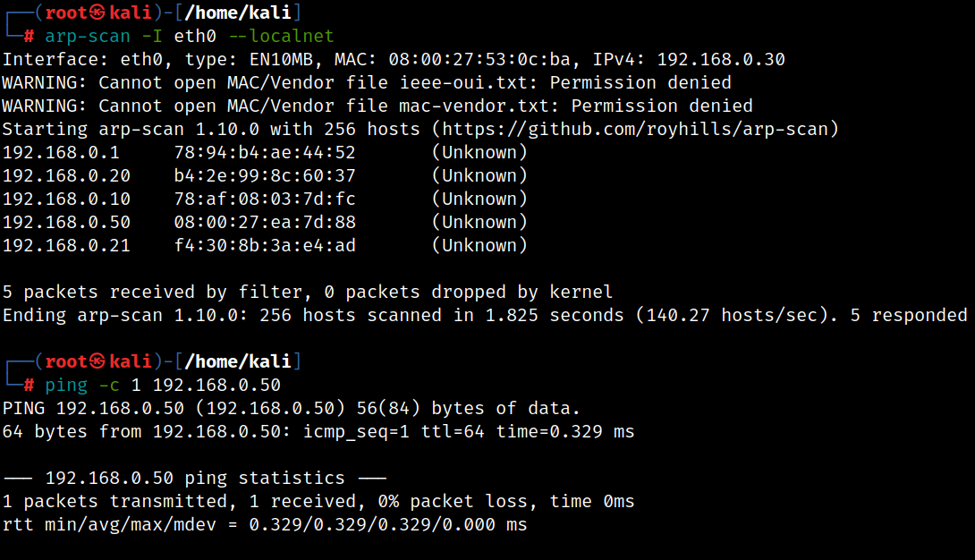This screenshot has height=560, width=975.
Task: Click IP address 192.168.0.21 in scan results
Action: click(x=66, y=245)
